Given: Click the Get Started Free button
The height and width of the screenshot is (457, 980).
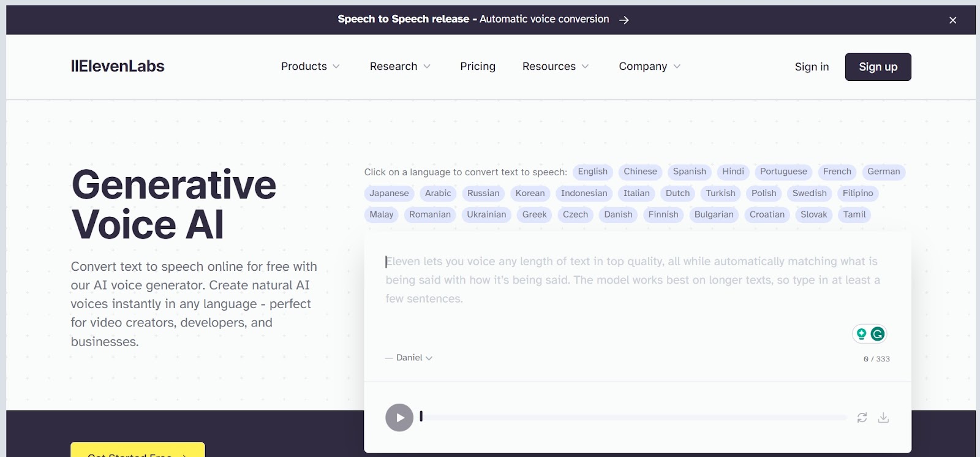Looking at the screenshot, I should point(138,450).
